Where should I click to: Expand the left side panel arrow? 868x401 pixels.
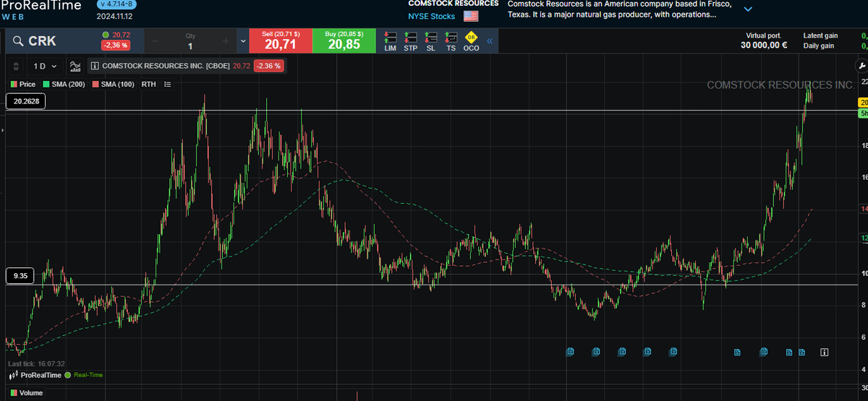[3, 130]
